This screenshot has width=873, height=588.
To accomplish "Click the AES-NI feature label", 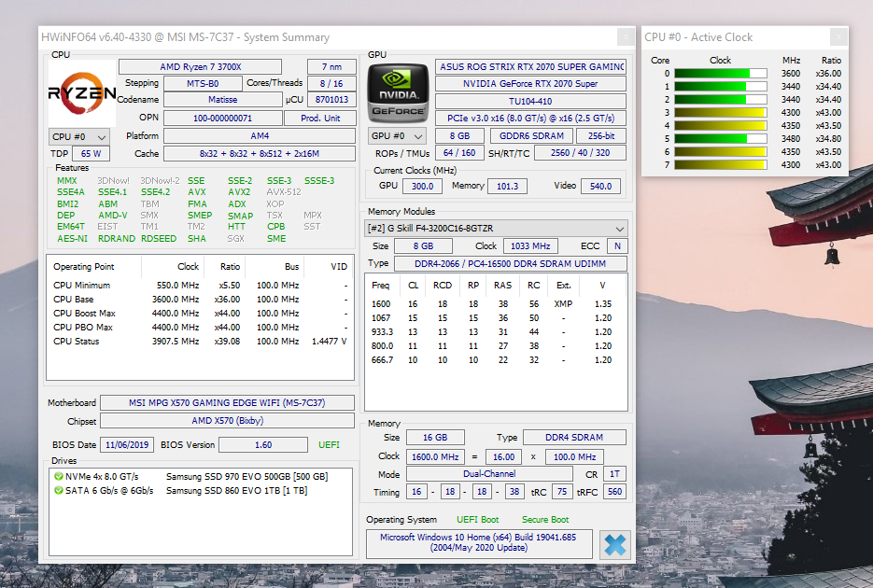I will 73,239.
